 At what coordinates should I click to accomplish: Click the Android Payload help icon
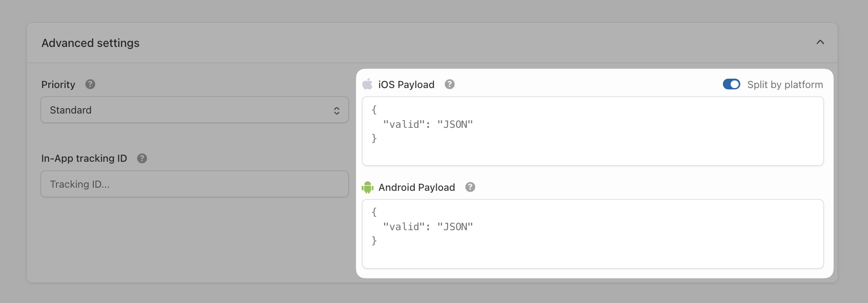pyautogui.click(x=470, y=187)
